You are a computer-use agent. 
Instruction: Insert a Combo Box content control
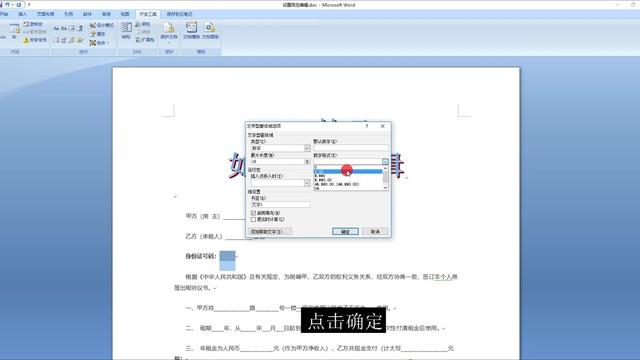(x=80, y=29)
